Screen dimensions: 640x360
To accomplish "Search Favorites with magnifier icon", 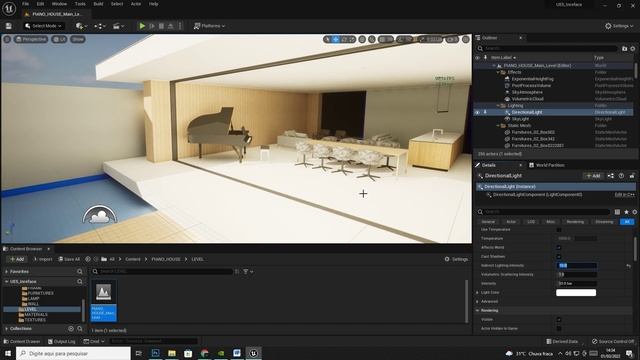I will (x=80, y=271).
